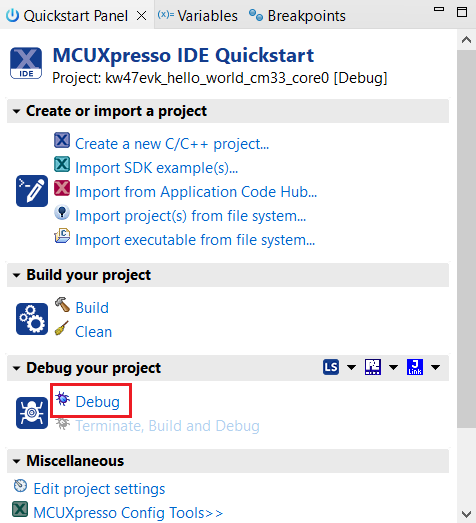
Task: Open Edit project settings link
Action: (99, 489)
